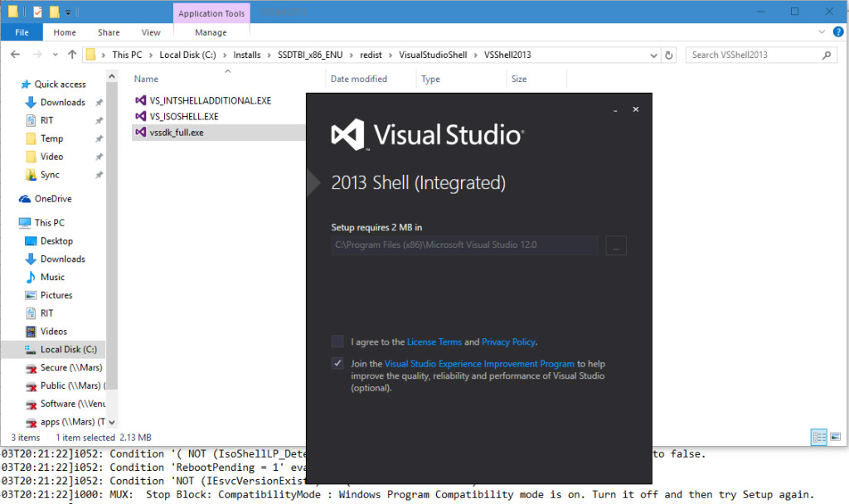Click the installation path text field
This screenshot has width=849, height=504.
pos(464,245)
